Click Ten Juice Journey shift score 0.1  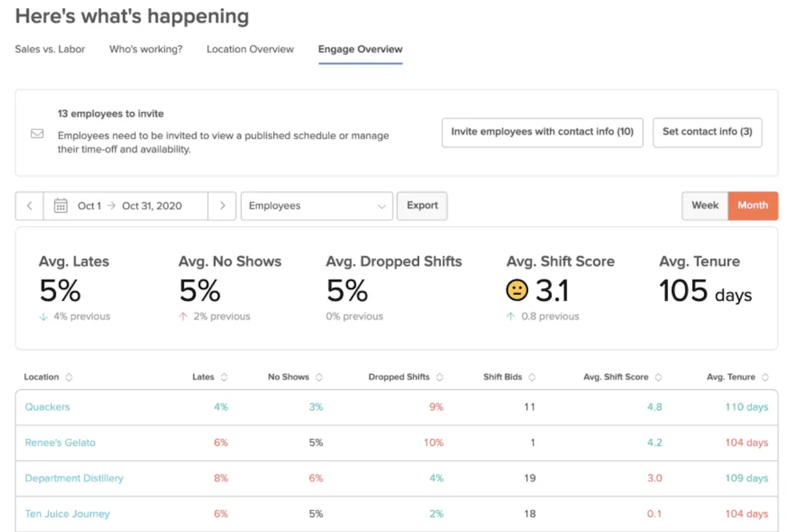pos(654,514)
